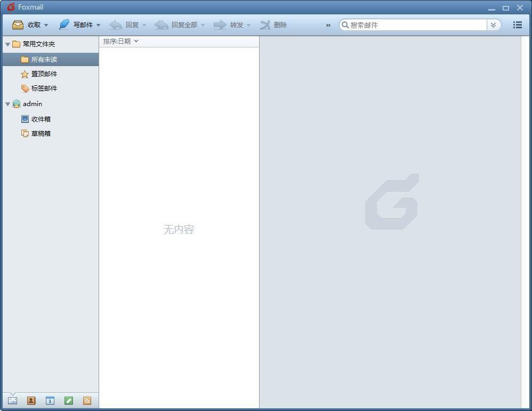This screenshot has width=532, height=411.
Task: Click the 回复 reply button
Action: 124,25
